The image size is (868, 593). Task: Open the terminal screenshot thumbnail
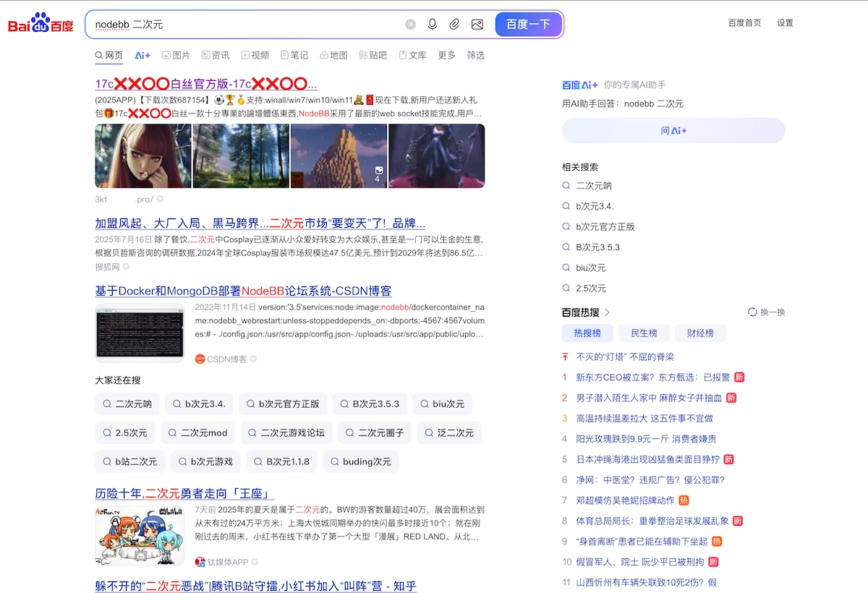point(140,333)
